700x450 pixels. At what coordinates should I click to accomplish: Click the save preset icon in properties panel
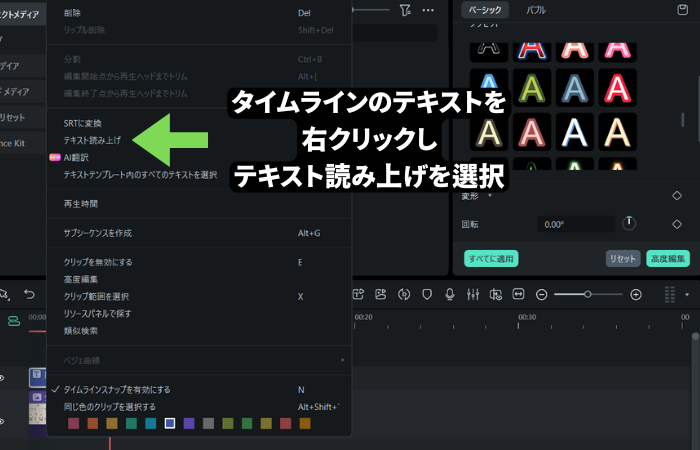click(682, 9)
